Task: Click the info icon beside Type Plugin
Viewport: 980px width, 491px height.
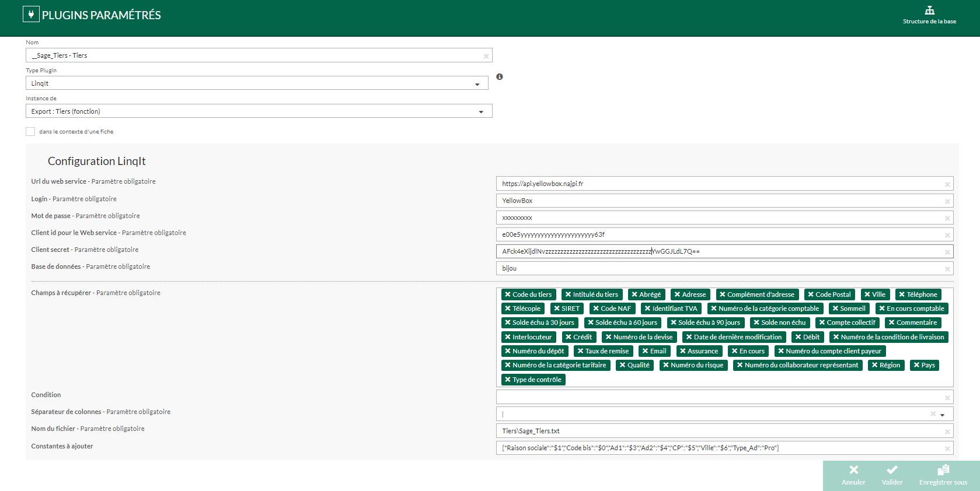Action: (500, 77)
